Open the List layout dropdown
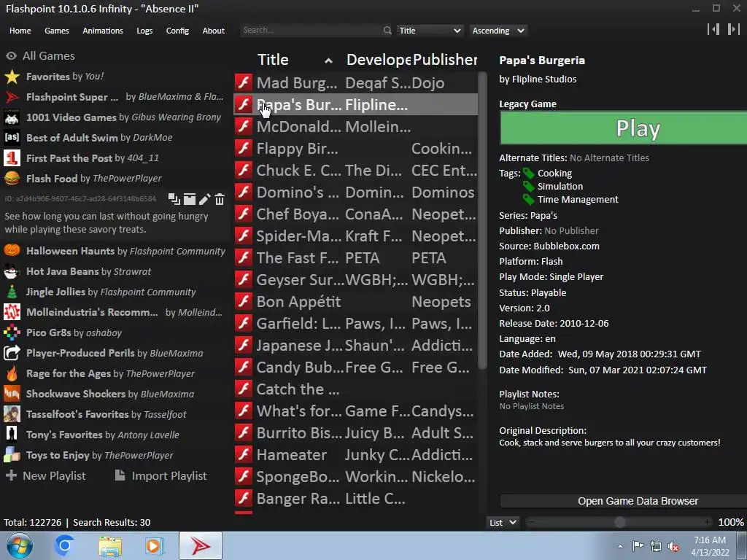The width and height of the screenshot is (747, 560). (503, 522)
